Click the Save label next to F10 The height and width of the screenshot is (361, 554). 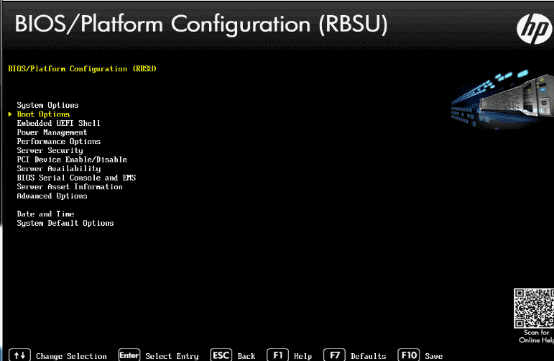point(434,356)
